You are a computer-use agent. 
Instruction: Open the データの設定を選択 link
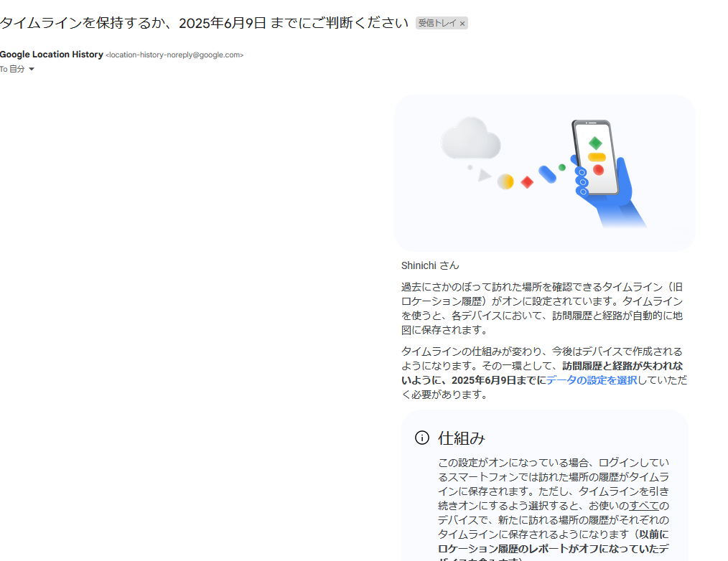(x=592, y=380)
